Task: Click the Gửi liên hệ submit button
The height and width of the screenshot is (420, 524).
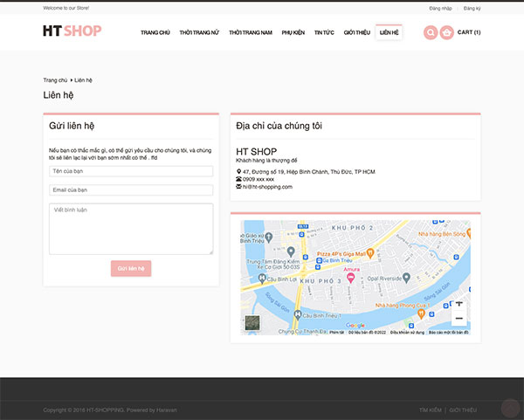Action: (x=131, y=269)
